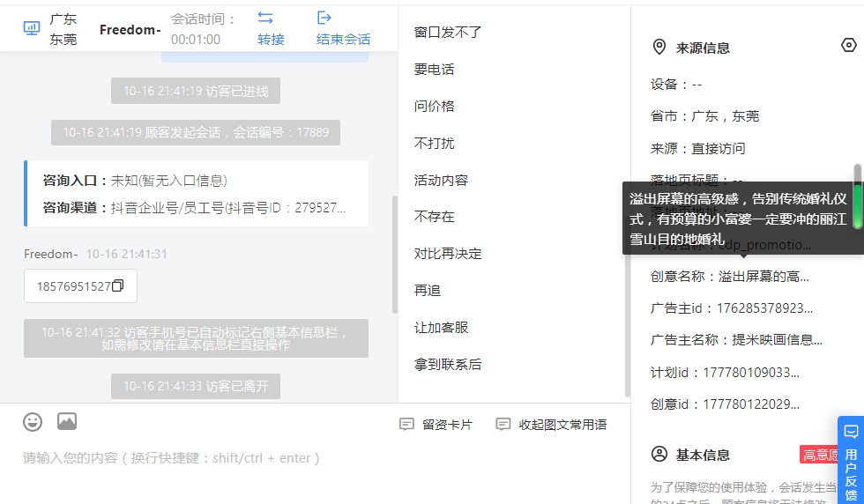This screenshot has height=504, width=864.
Task: Click the 访客已进线 system message
Action: point(196,91)
